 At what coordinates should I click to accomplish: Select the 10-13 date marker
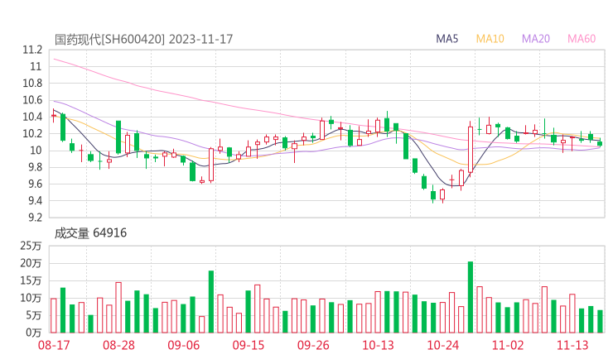coord(378,344)
